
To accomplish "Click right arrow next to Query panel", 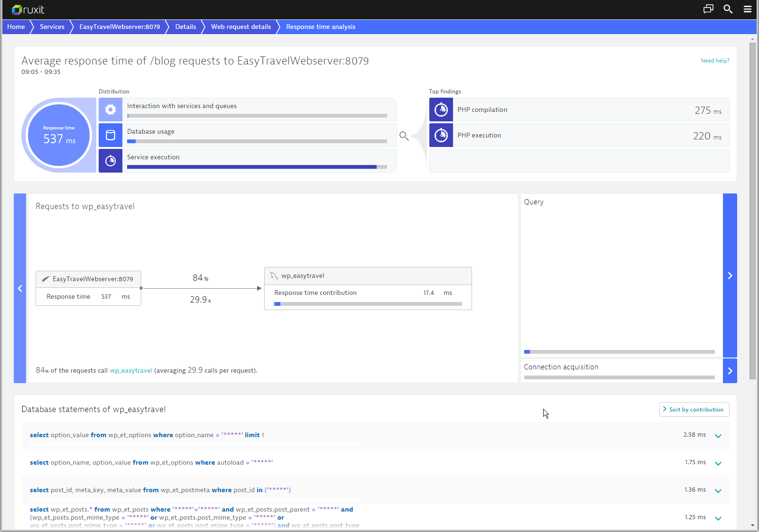I will click(730, 275).
